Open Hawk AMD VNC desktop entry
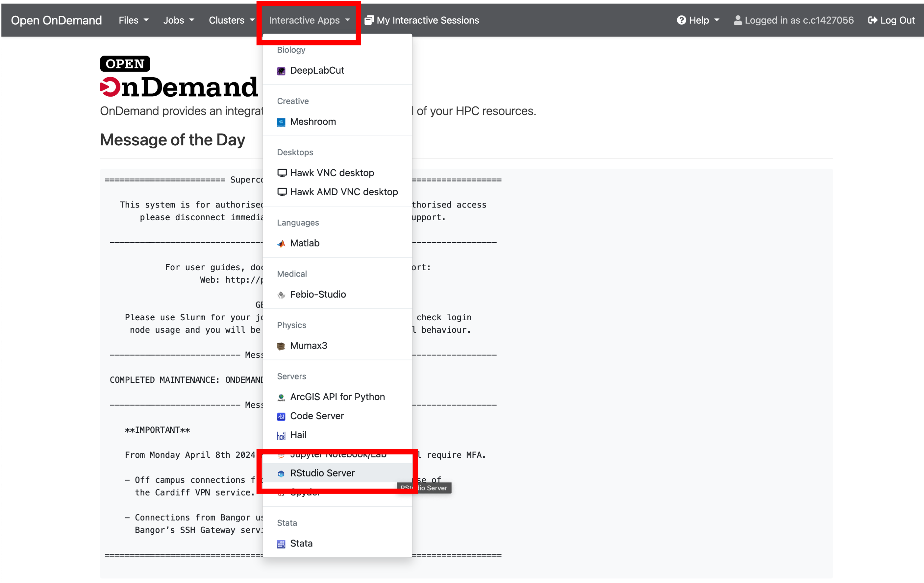This screenshot has height=583, width=924. 337,192
